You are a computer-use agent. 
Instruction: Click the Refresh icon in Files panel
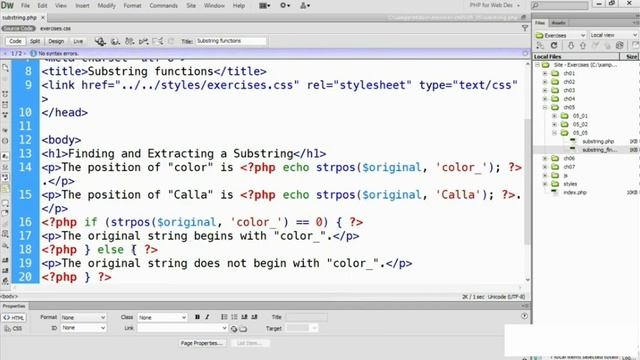(554, 45)
